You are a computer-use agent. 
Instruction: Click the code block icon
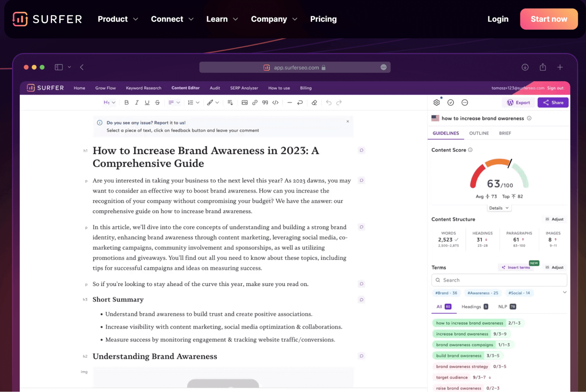click(275, 103)
